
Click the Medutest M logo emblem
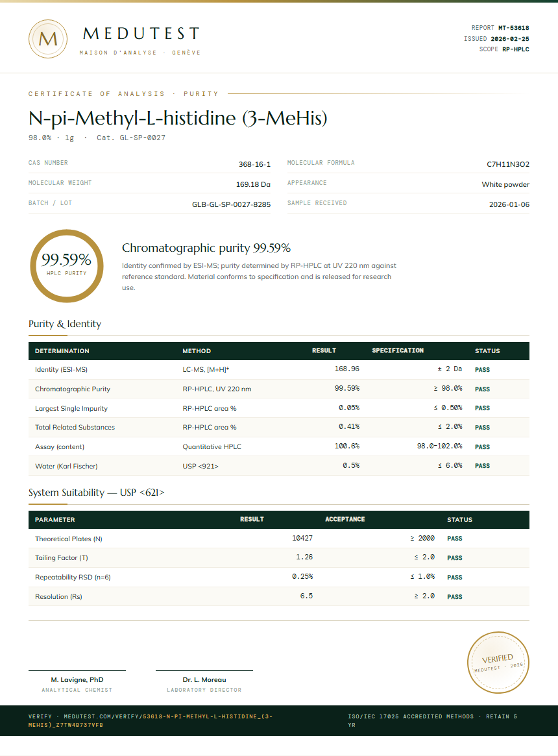point(48,39)
